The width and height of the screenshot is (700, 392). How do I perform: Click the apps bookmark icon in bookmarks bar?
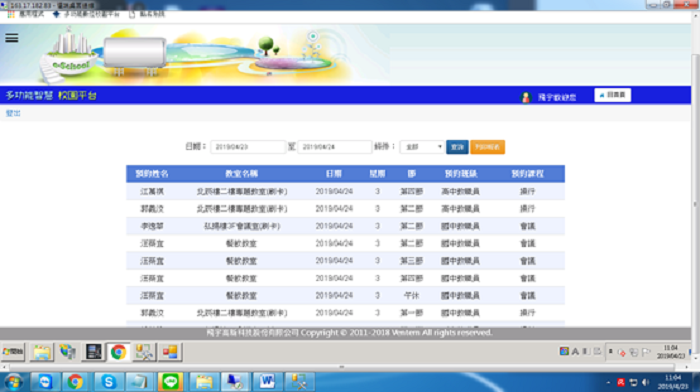click(x=11, y=14)
